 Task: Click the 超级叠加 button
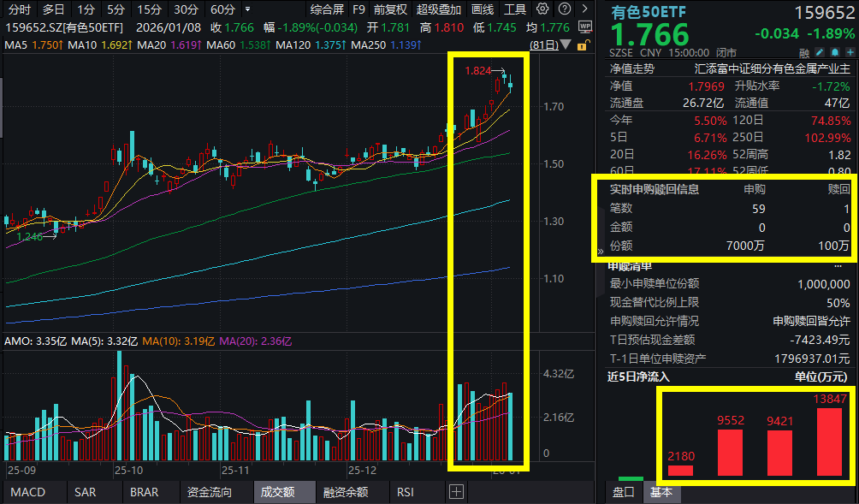tap(438, 9)
